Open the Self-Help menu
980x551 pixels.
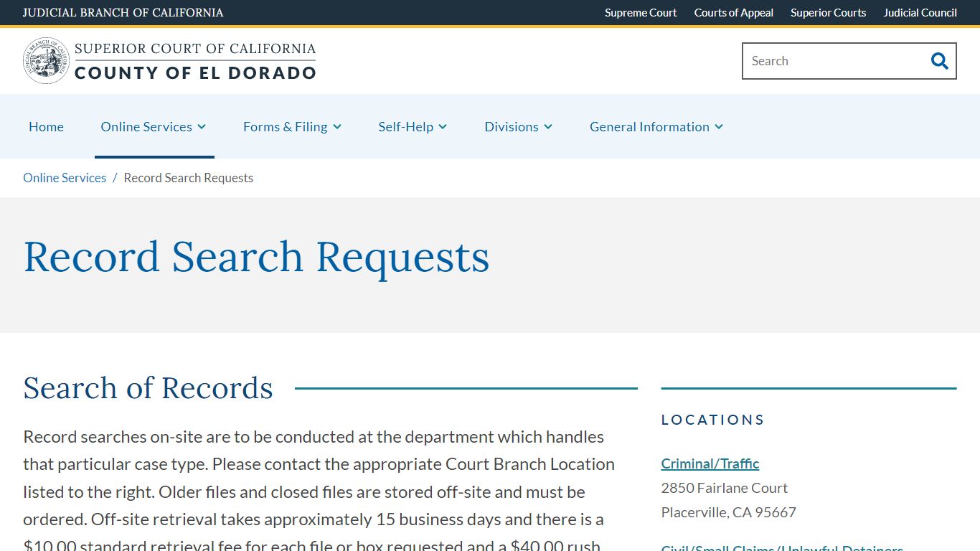click(x=405, y=127)
